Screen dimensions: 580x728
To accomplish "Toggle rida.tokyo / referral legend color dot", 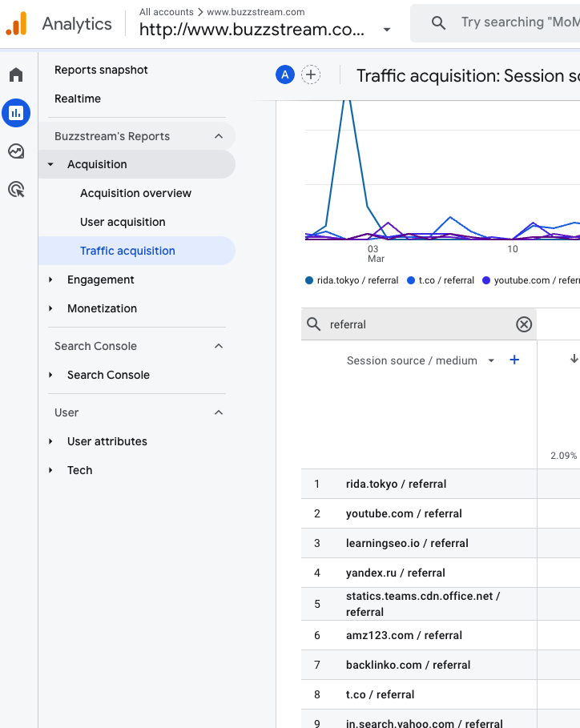I will tap(309, 281).
